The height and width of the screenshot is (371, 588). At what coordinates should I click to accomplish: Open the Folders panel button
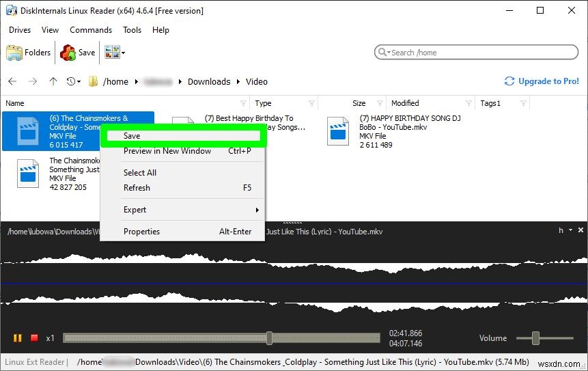coord(29,53)
